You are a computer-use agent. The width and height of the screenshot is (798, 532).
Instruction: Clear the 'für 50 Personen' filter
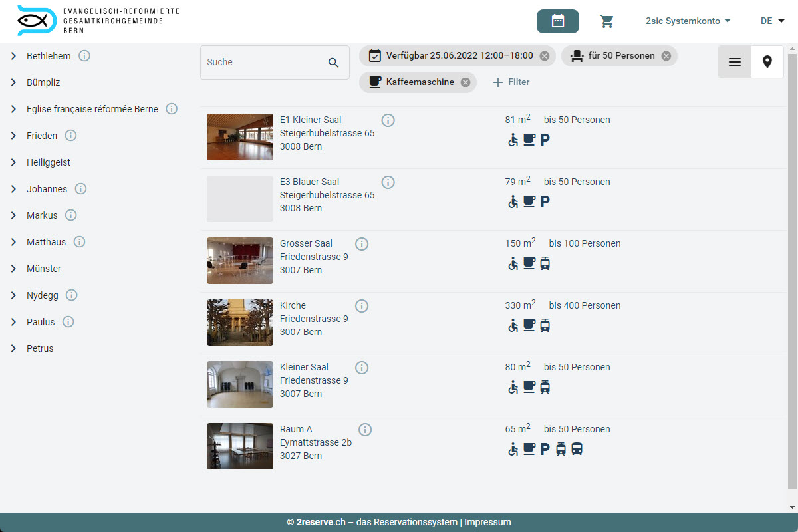coord(666,56)
